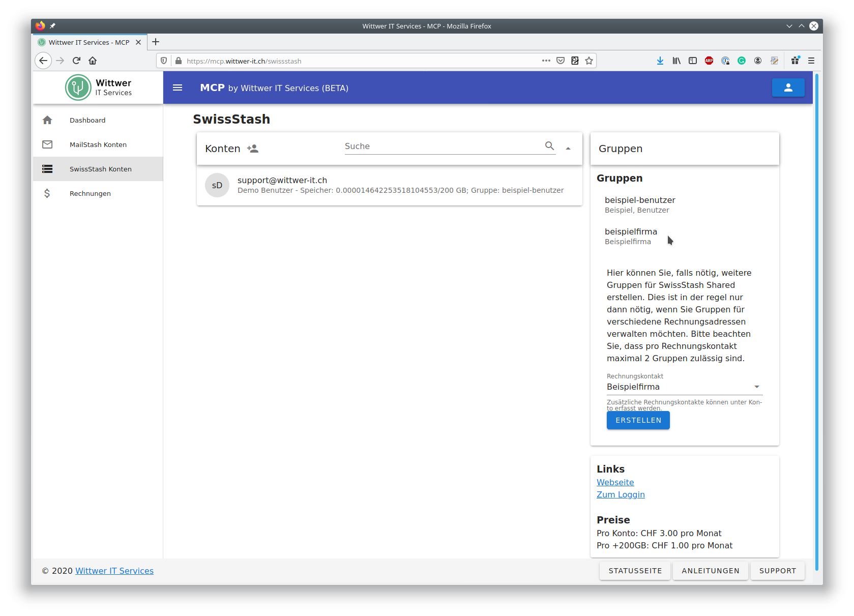The image size is (854, 616).
Task: Collapse the Konten panel with the arrow
Action: [x=568, y=149]
